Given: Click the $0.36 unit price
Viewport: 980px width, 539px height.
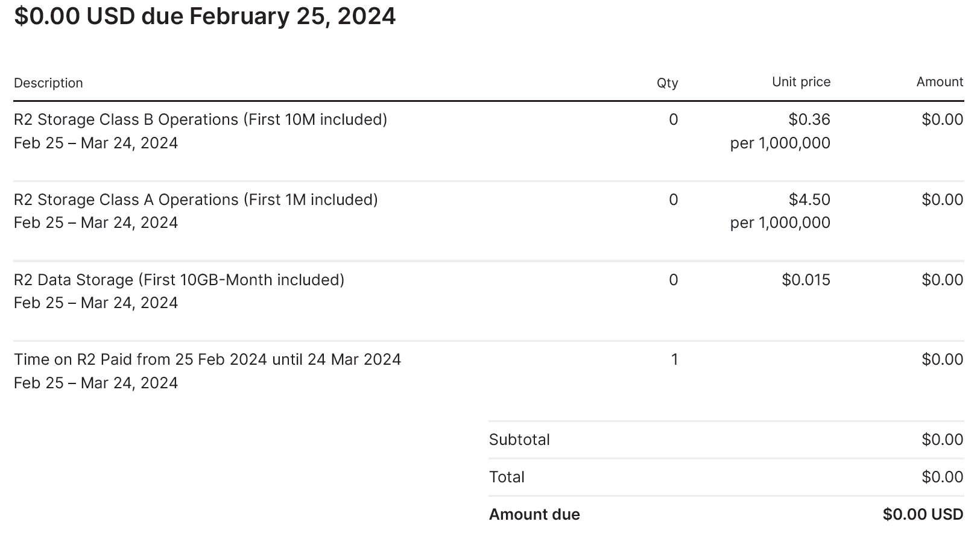Looking at the screenshot, I should [809, 119].
